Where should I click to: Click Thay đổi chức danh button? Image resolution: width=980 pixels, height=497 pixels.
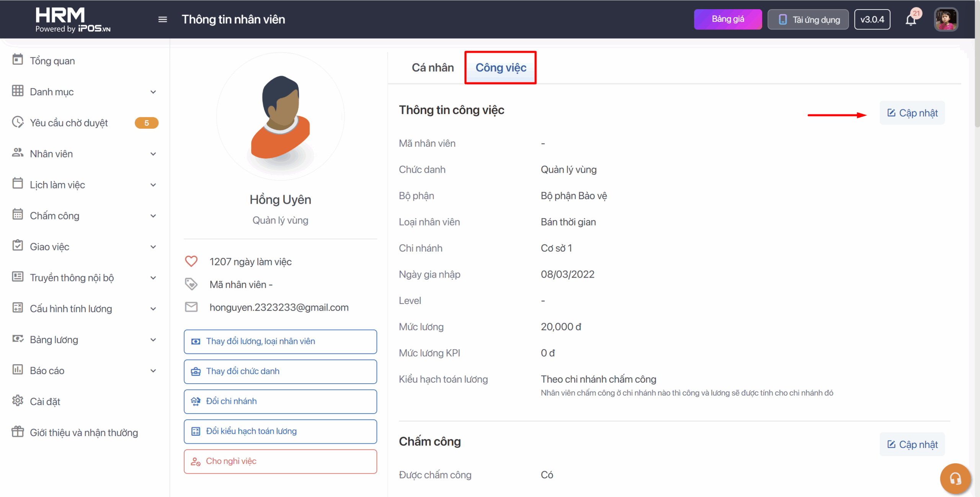pyautogui.click(x=280, y=371)
